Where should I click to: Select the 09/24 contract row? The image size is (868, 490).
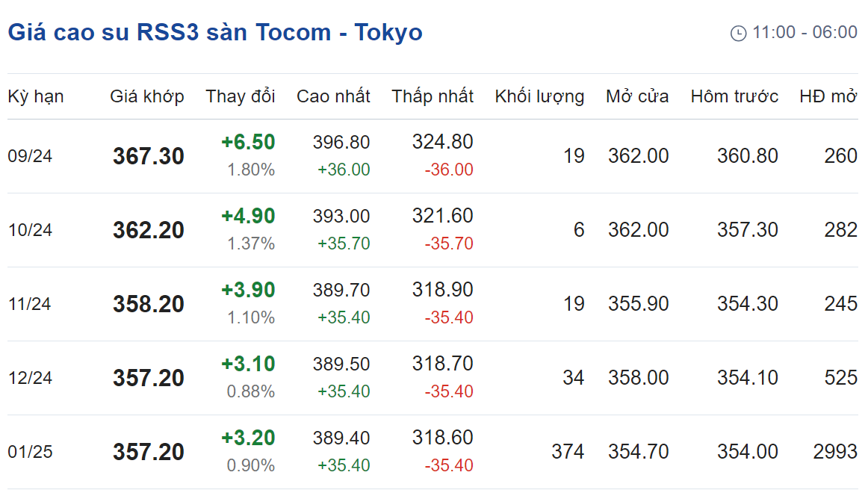(433, 156)
